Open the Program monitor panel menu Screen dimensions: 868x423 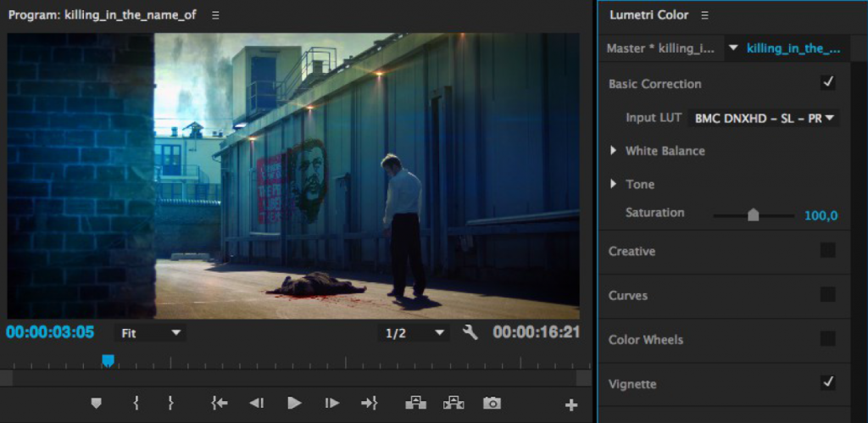pos(215,15)
